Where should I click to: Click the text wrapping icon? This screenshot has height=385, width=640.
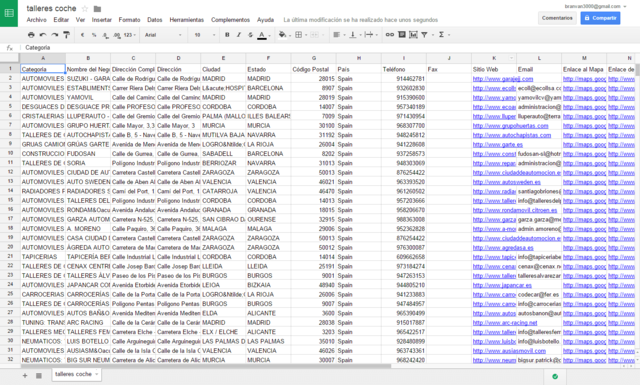(369, 35)
